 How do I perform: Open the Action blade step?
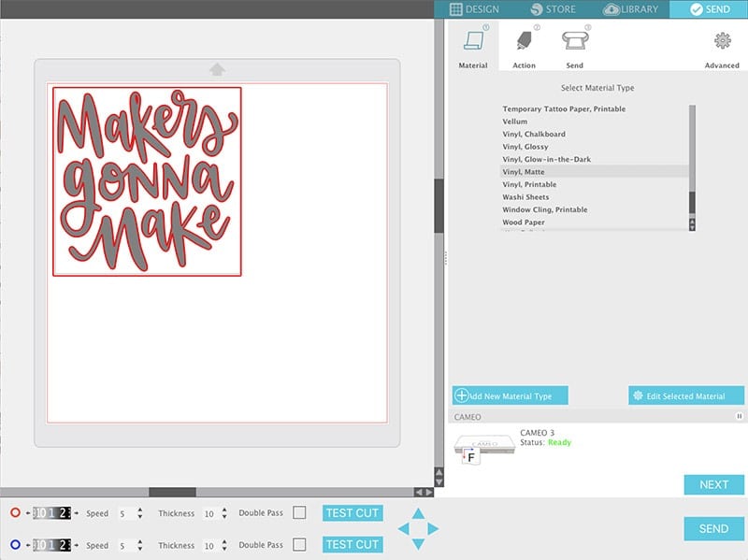coord(524,42)
